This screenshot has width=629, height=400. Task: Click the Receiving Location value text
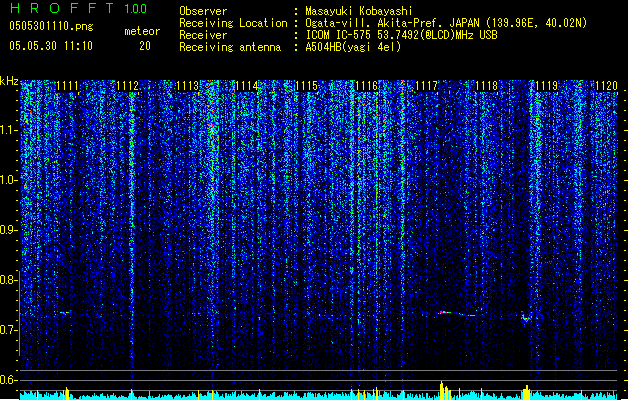[x=446, y=23]
